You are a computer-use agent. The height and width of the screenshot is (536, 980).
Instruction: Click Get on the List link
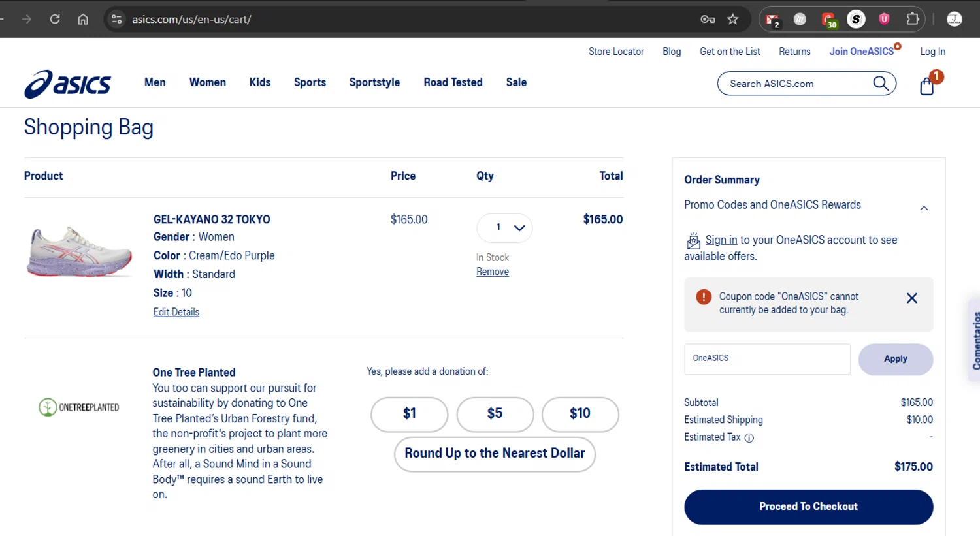coord(730,52)
